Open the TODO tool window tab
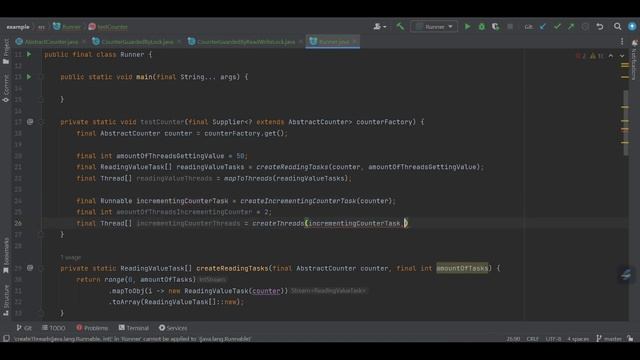The image size is (640, 360). (x=53, y=328)
